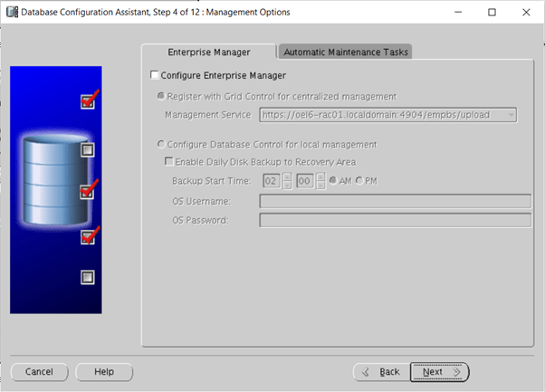The image size is (545, 392).
Task: Click the left arrow icon on Back button
Action: 366,372
